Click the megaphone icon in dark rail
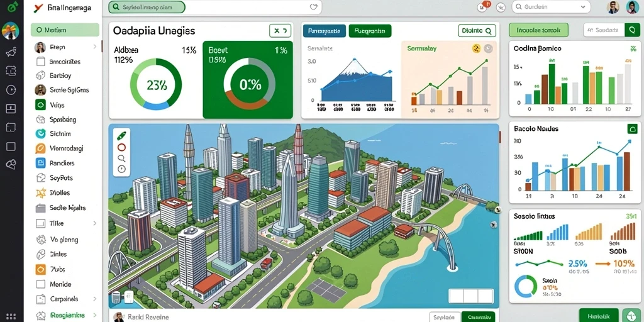 click(x=11, y=52)
